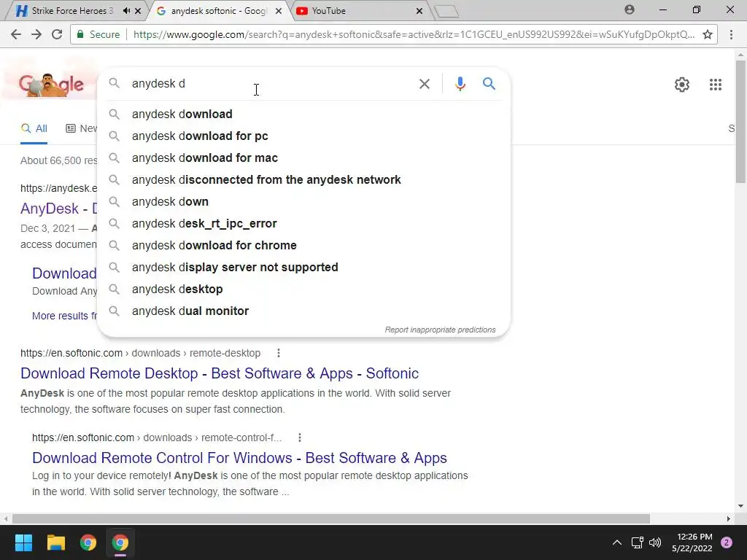Open the active Chrome taskbar icon

(x=120, y=542)
